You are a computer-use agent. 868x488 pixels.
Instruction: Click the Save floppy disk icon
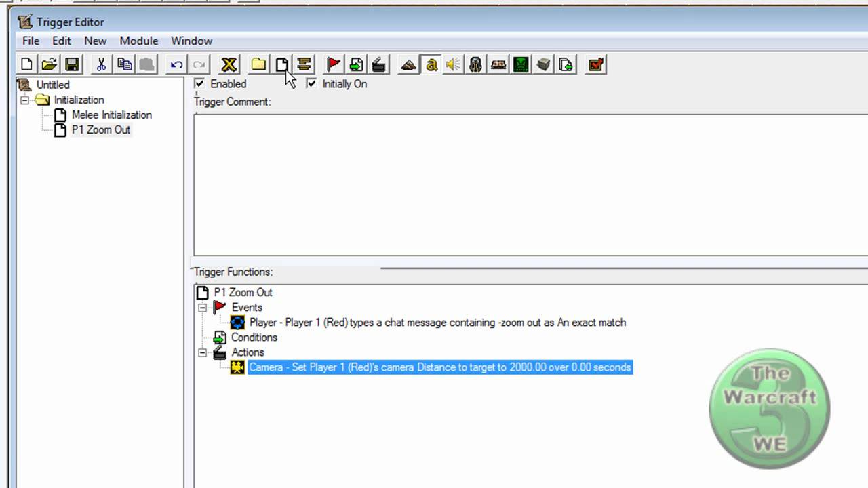coord(72,64)
